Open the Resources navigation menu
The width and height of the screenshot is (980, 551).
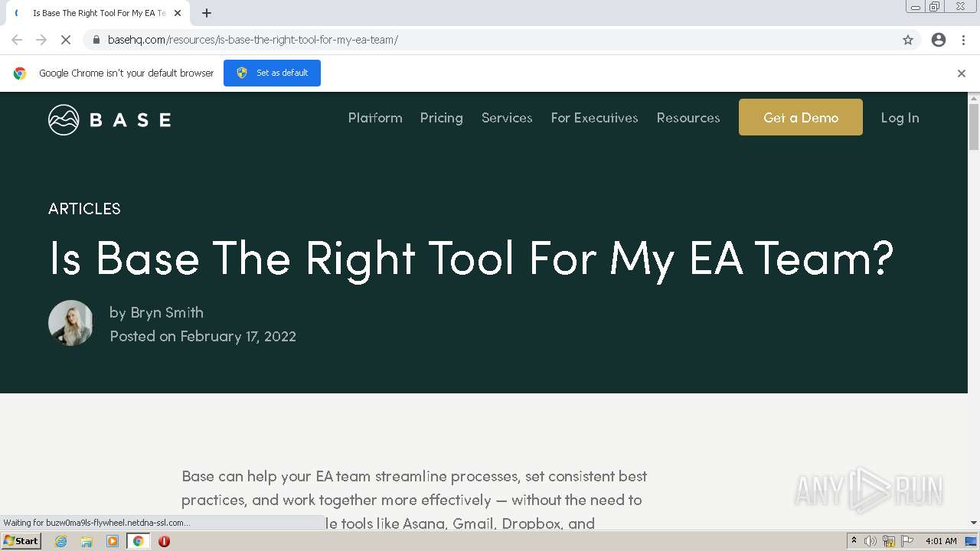[688, 118]
